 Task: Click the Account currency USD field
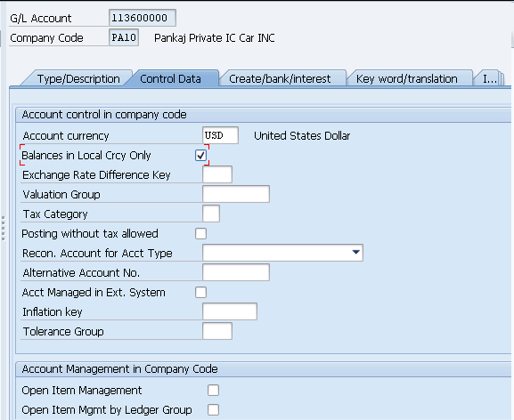tap(220, 135)
